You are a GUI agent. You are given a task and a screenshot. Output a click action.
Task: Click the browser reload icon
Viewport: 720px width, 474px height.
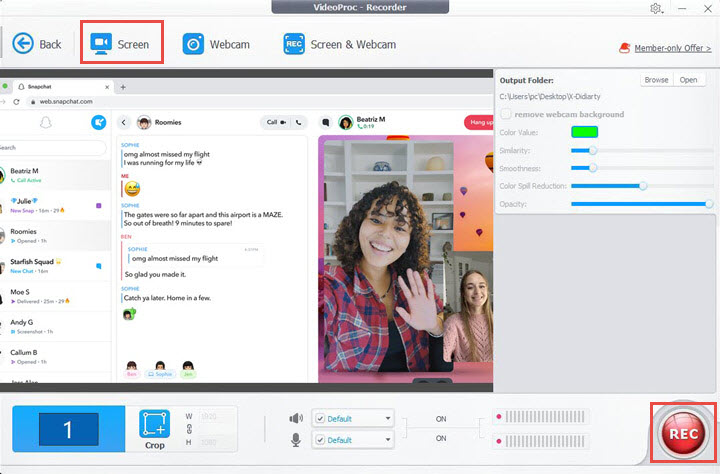coord(17,102)
